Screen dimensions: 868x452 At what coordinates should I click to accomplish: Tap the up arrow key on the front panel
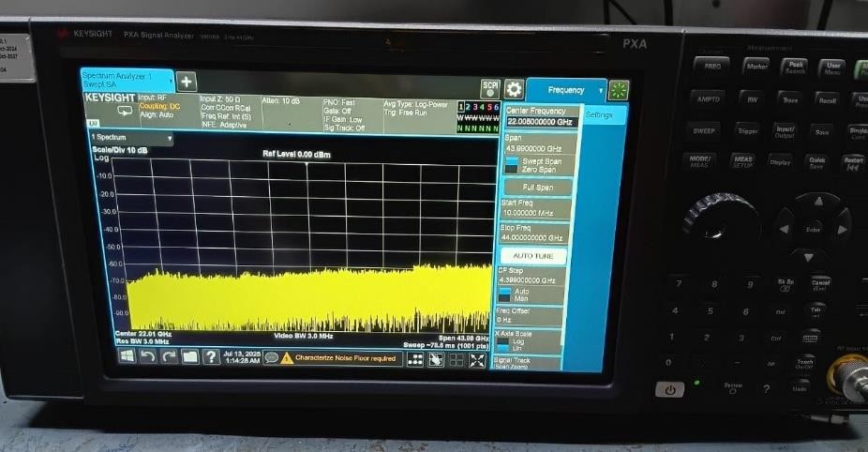(818, 203)
